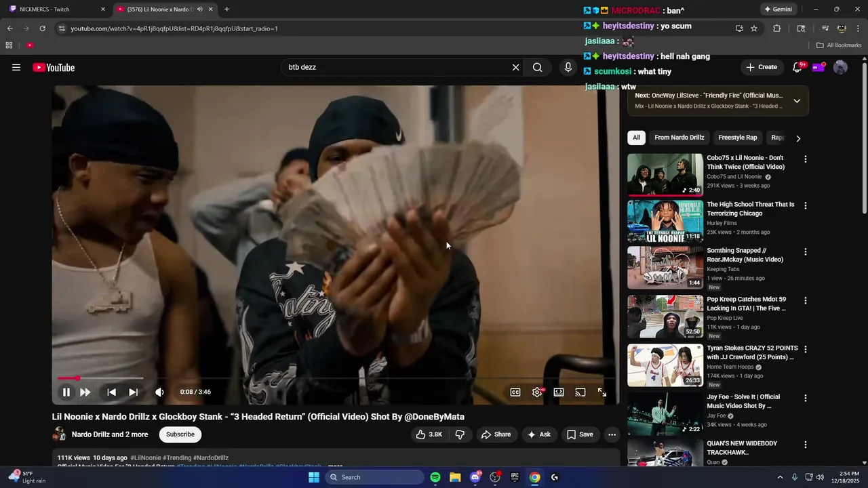Open the Create button
868x488 pixels.
(762, 67)
